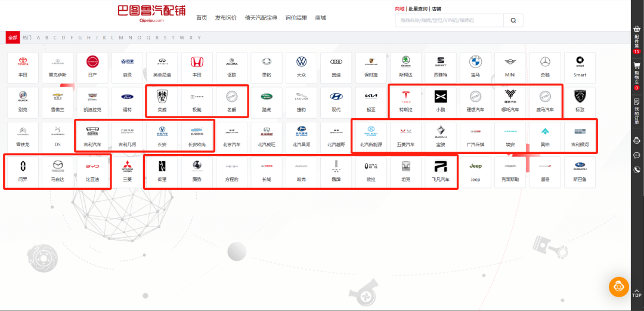Open the Geely 吉利汽车 brand card
Image resolution: width=644 pixels, height=311 pixels.
coord(92,138)
